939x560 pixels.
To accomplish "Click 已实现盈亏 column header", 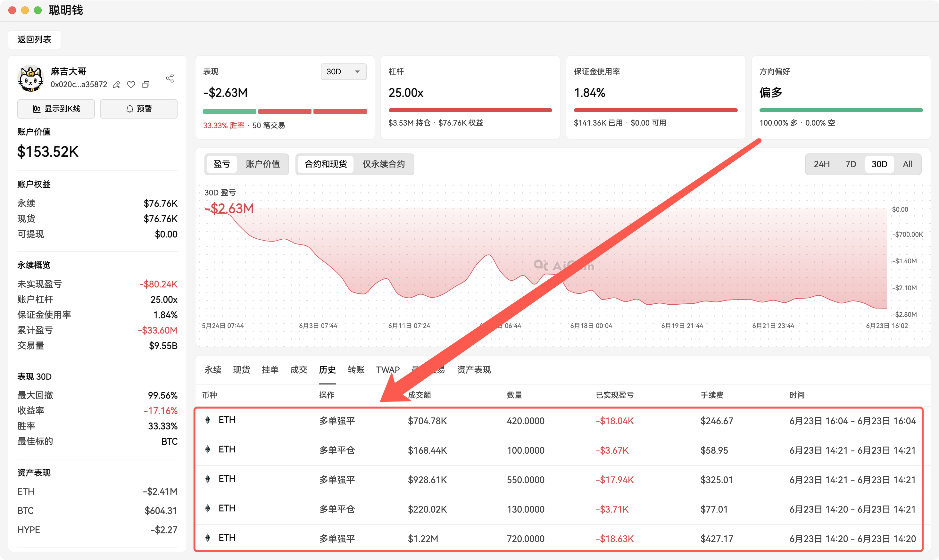I will pyautogui.click(x=614, y=395).
